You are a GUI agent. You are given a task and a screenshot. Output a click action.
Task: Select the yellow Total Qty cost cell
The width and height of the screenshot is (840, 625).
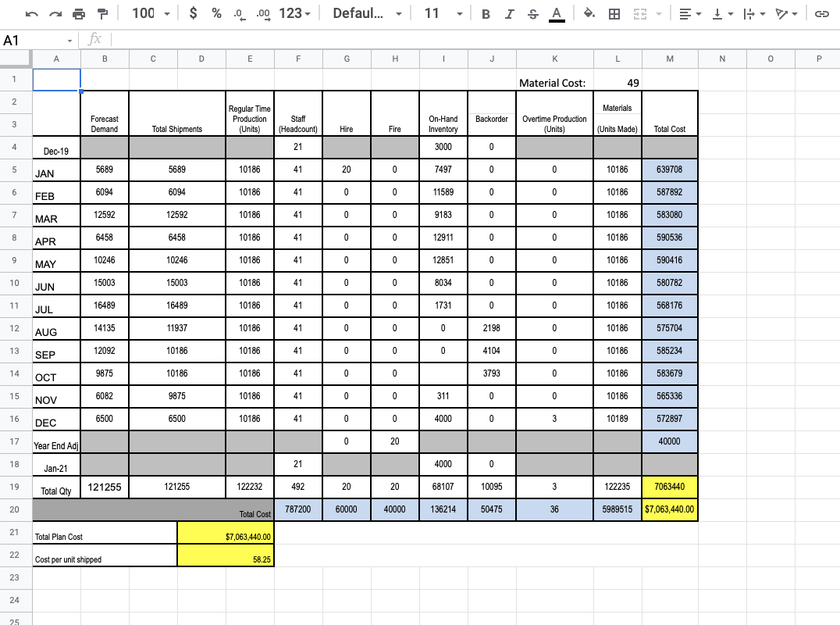point(670,486)
